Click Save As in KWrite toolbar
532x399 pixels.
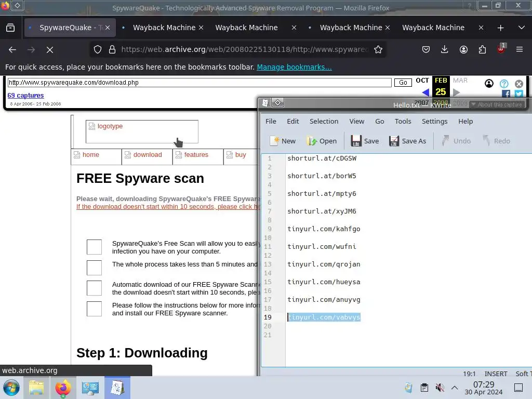[x=407, y=141]
